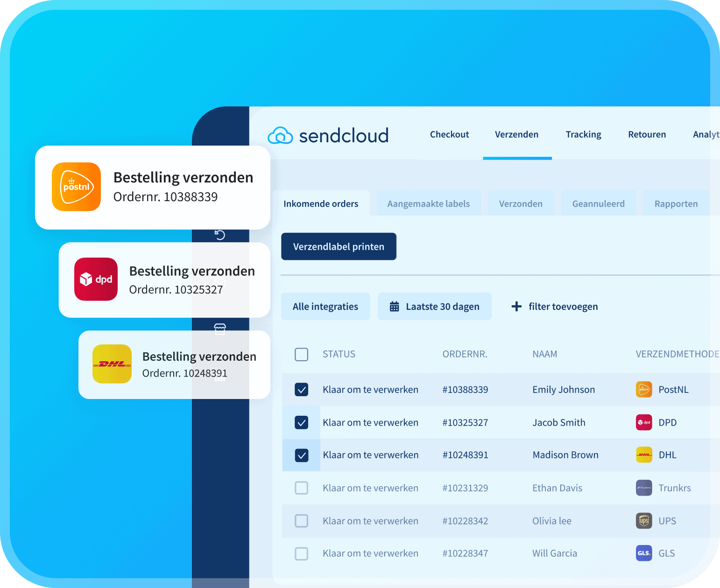Select the Verzenden navigation tab

pos(517,134)
